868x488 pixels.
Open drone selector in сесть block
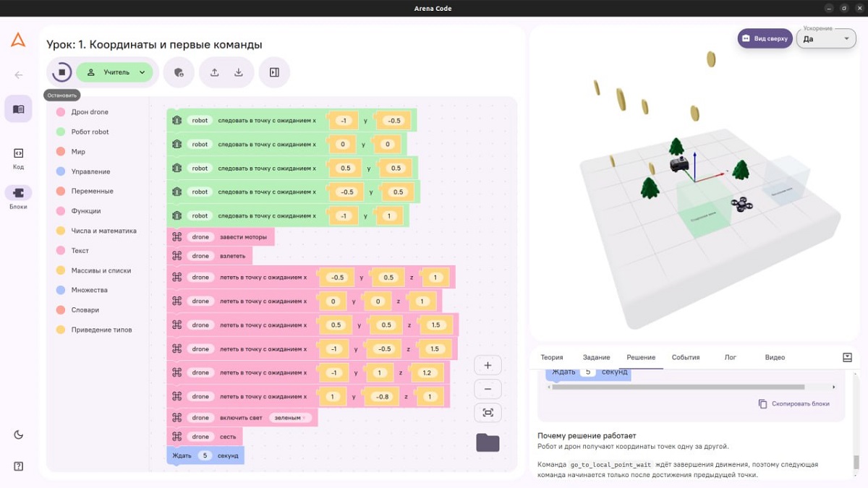coord(200,437)
